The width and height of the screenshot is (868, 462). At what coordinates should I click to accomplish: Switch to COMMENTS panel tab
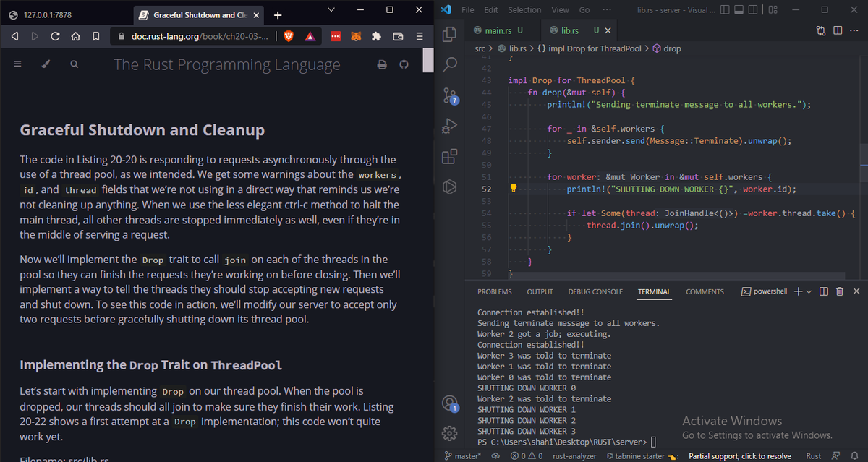click(x=705, y=291)
